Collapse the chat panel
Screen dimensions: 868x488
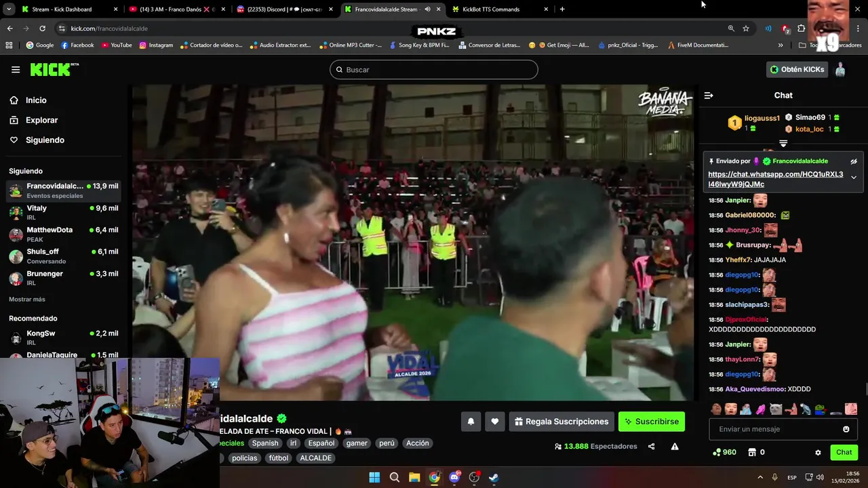click(x=709, y=96)
